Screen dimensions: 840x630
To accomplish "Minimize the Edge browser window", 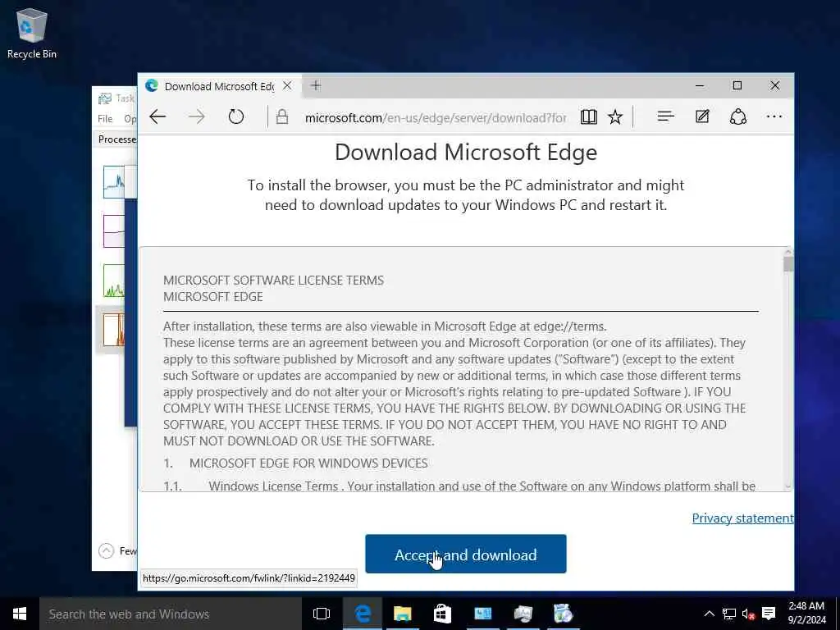I will click(x=700, y=85).
